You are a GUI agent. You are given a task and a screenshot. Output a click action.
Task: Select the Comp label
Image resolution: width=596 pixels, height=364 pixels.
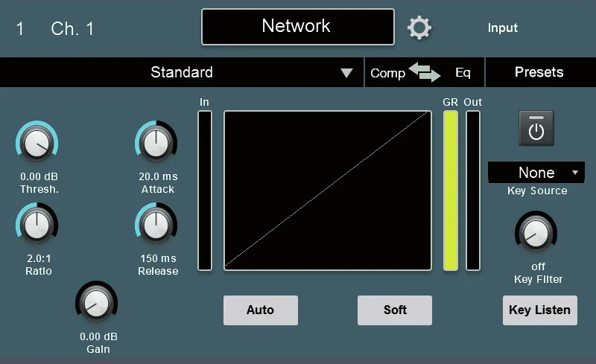(x=387, y=73)
